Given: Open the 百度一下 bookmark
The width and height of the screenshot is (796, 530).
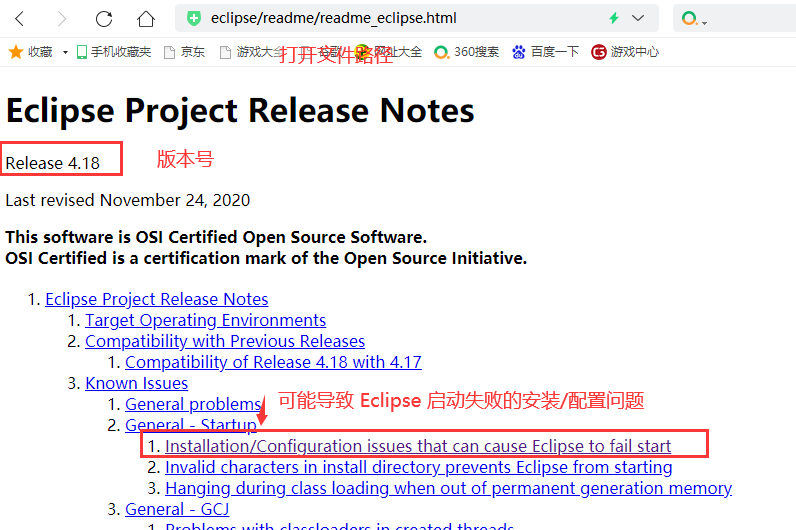Looking at the screenshot, I should [x=545, y=52].
